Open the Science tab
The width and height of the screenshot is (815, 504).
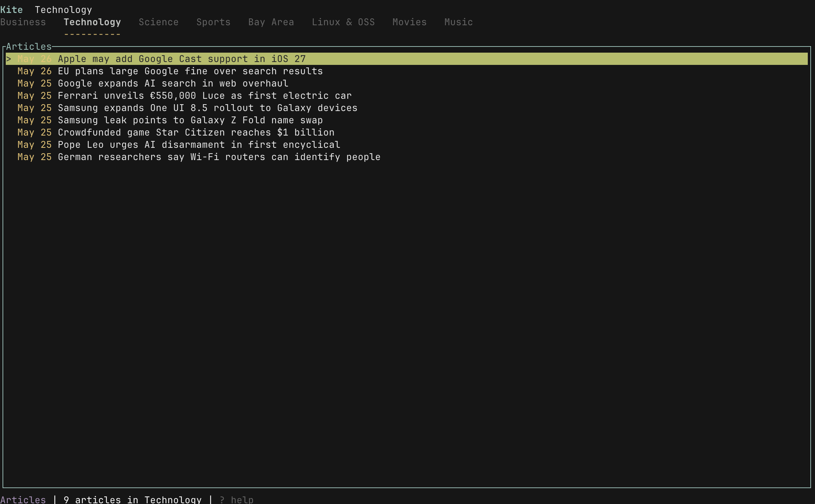(159, 22)
